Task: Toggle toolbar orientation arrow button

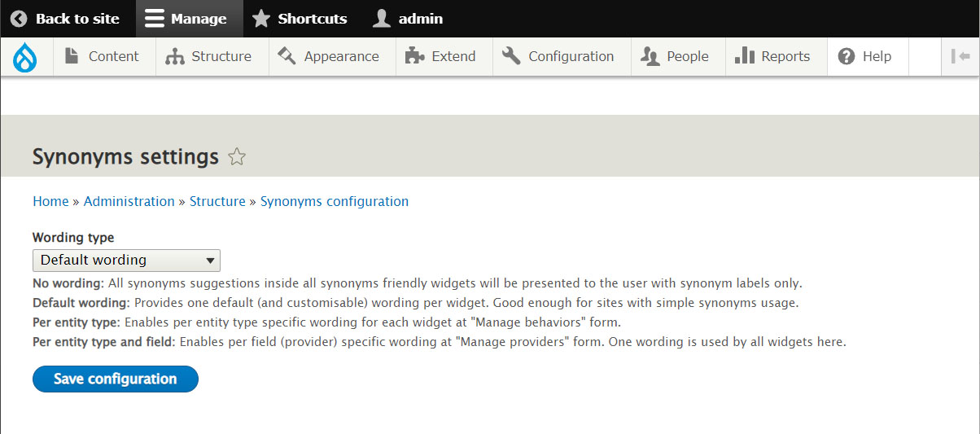Action: tap(960, 56)
